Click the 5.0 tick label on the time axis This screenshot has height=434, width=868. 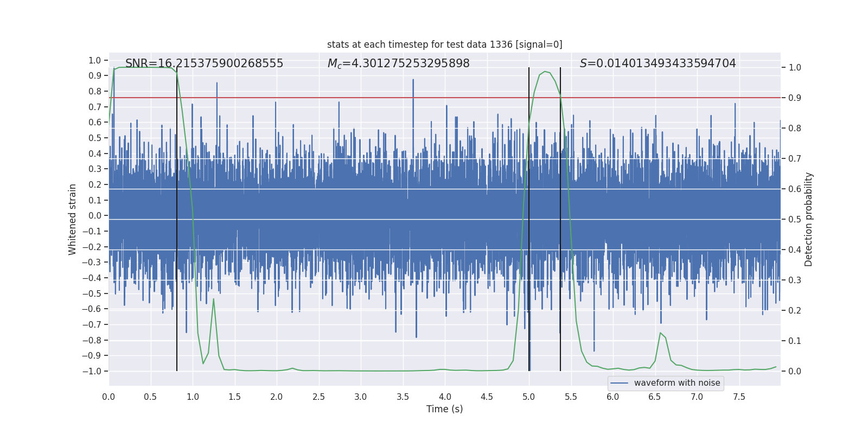pos(529,397)
